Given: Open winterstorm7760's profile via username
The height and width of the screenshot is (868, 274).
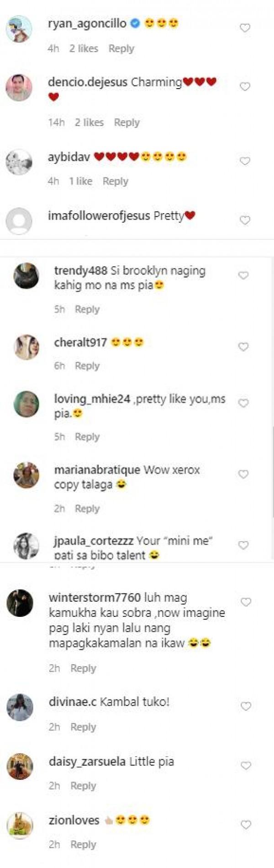Looking at the screenshot, I should [x=95, y=598].
